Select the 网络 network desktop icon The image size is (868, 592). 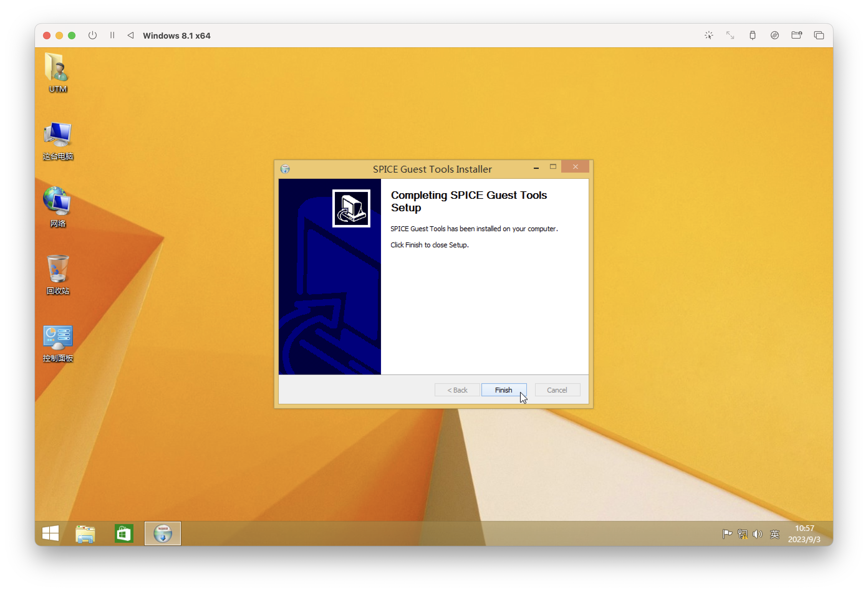tap(57, 208)
